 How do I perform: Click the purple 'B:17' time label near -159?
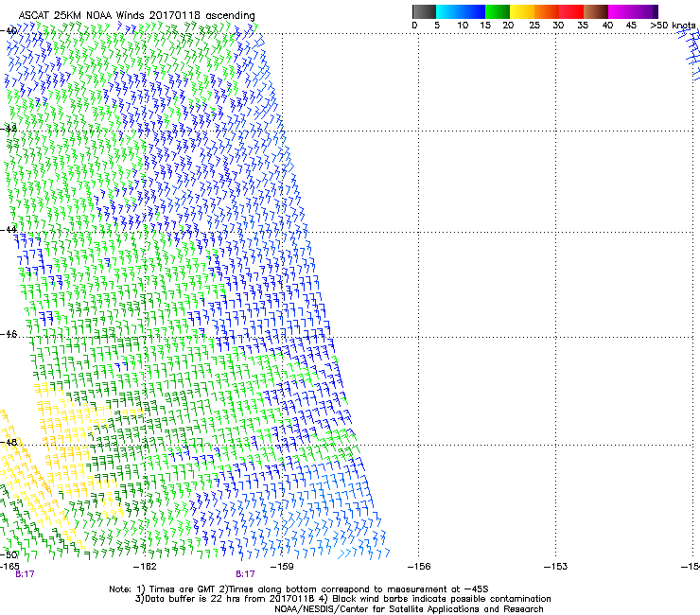[x=245, y=574]
